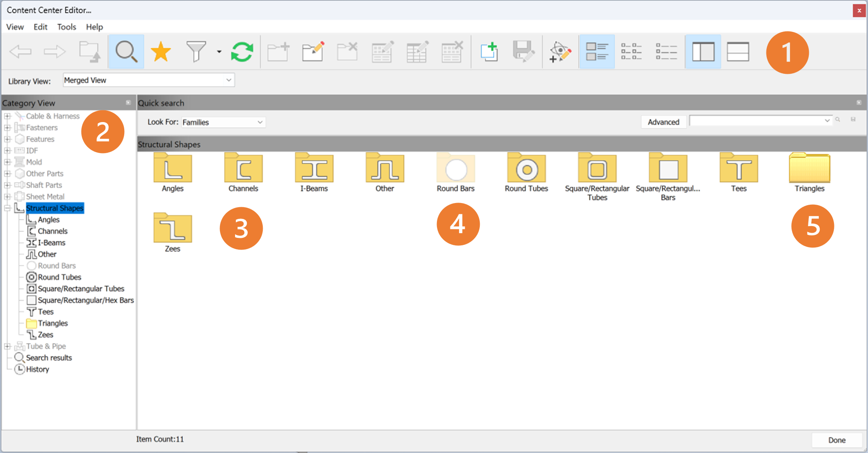Select Round Tubes in category tree
Image resolution: width=868 pixels, height=453 pixels.
(x=60, y=277)
